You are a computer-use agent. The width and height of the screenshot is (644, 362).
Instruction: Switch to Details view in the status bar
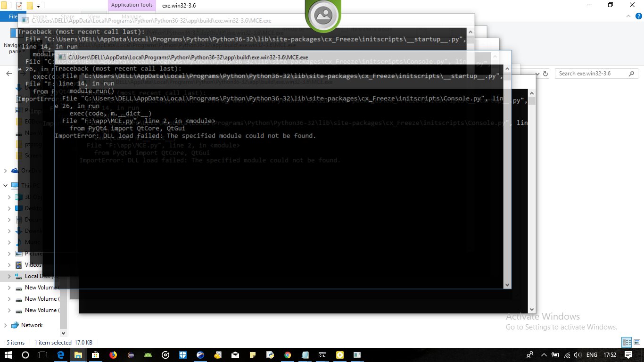pos(627,343)
